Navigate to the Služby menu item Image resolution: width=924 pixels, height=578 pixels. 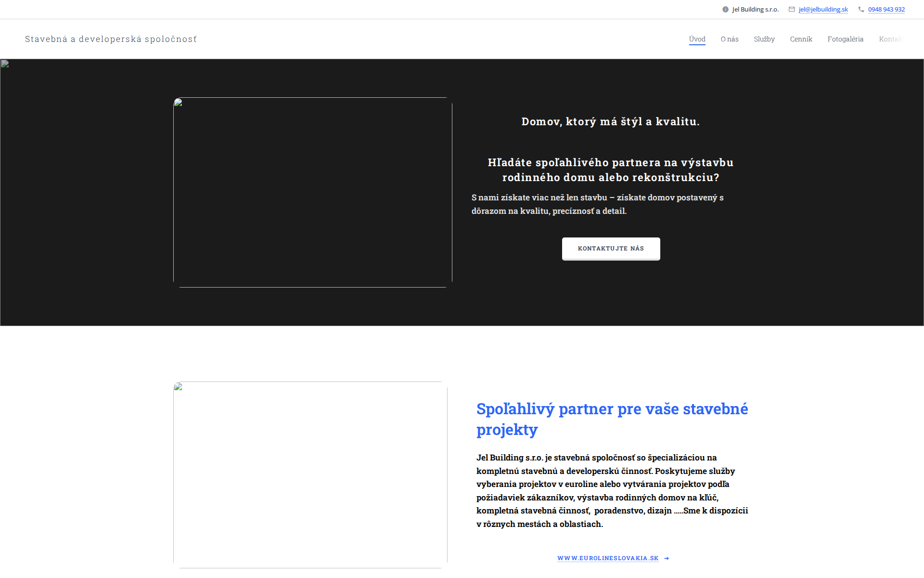(x=764, y=39)
